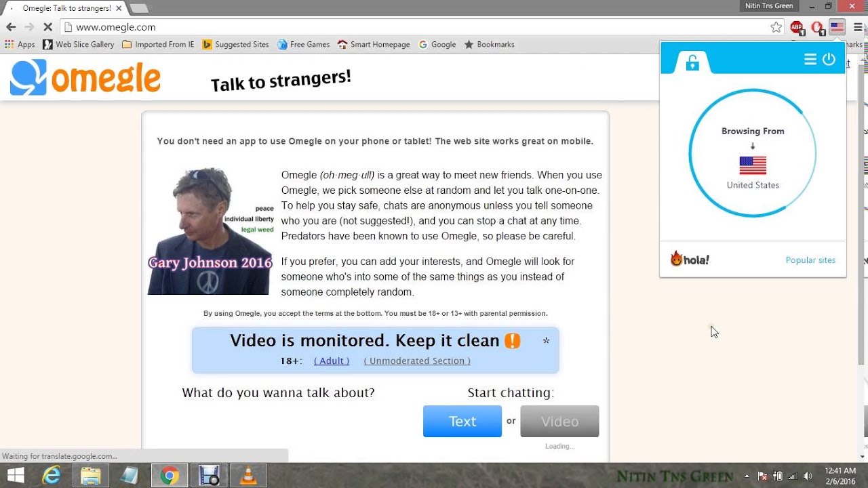
Task: Go back using the browser back arrow
Action: 11,27
